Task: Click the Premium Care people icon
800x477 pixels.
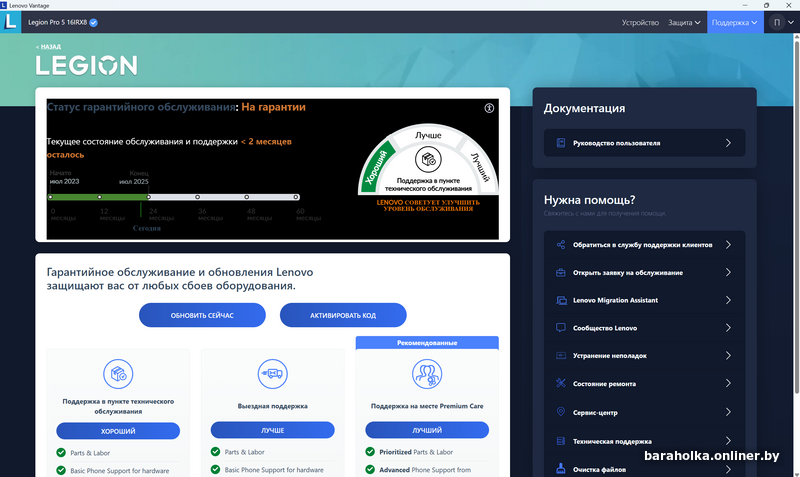Action: pos(427,374)
